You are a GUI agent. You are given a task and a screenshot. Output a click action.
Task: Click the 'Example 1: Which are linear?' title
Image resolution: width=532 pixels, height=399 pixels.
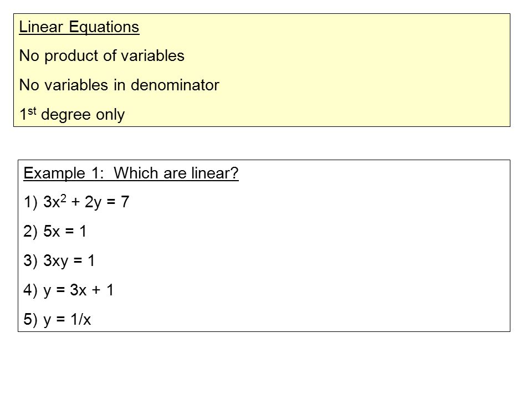[131, 173]
